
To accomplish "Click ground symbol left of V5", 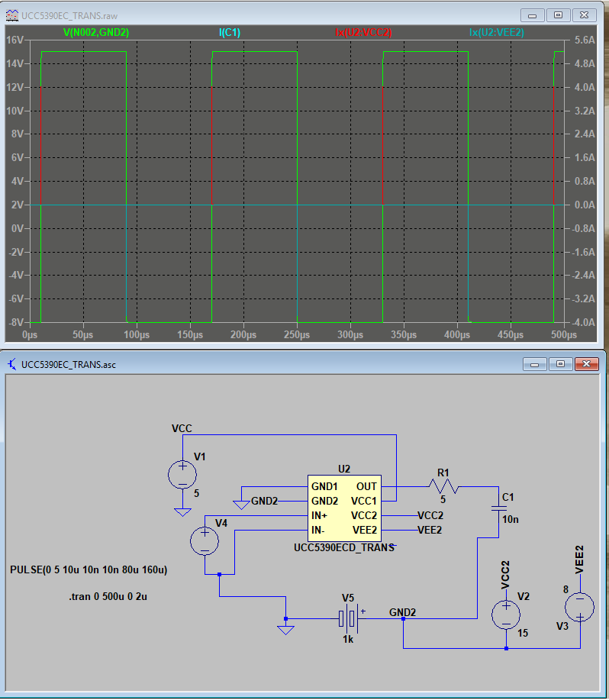I will [285, 630].
